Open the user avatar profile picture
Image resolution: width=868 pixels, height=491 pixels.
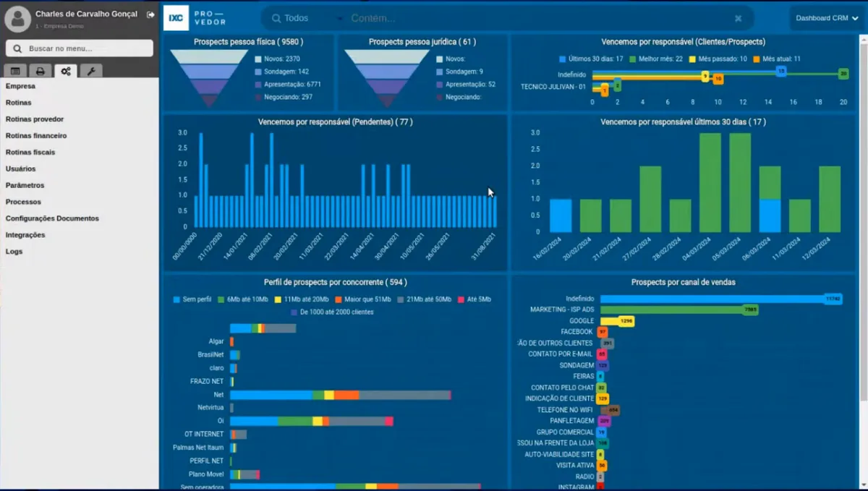click(x=17, y=19)
